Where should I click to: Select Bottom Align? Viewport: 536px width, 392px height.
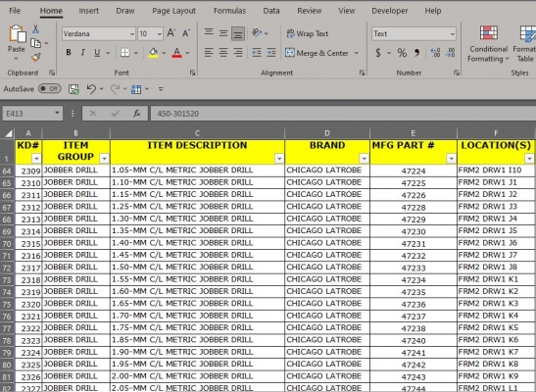pos(238,33)
